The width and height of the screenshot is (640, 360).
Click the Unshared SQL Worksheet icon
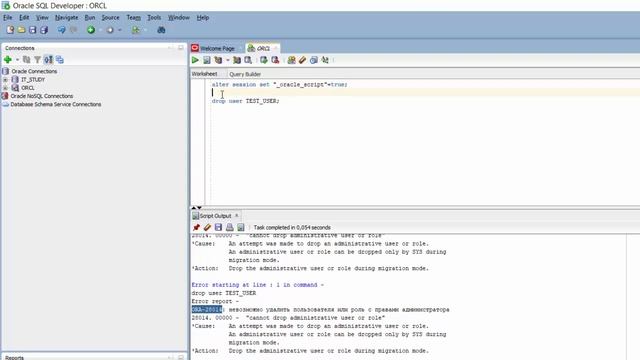click(291, 60)
